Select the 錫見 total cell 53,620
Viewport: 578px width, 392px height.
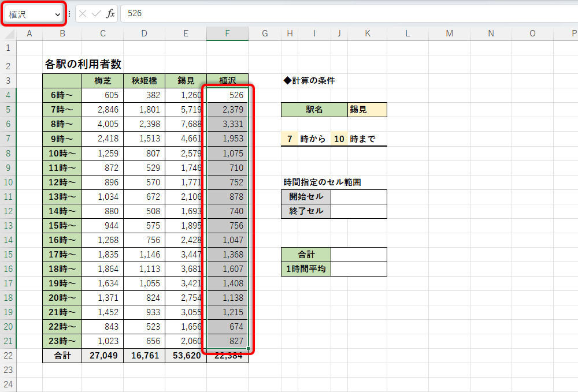[186, 356]
